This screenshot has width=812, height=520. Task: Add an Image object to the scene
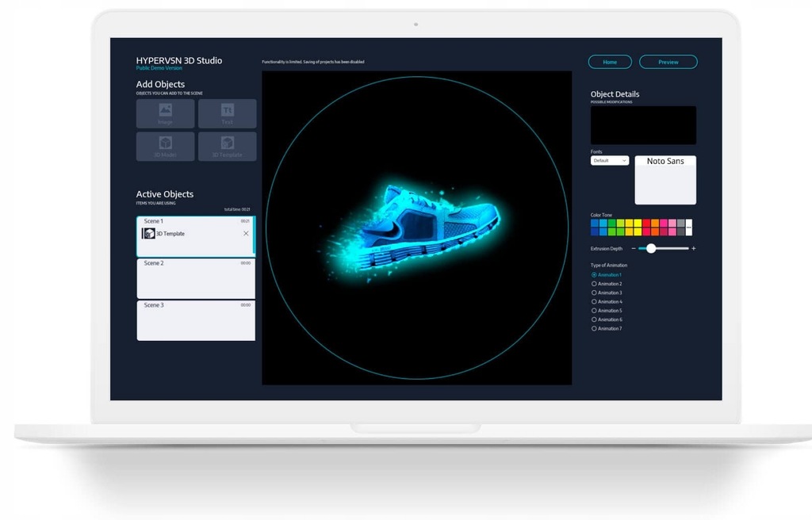point(165,113)
